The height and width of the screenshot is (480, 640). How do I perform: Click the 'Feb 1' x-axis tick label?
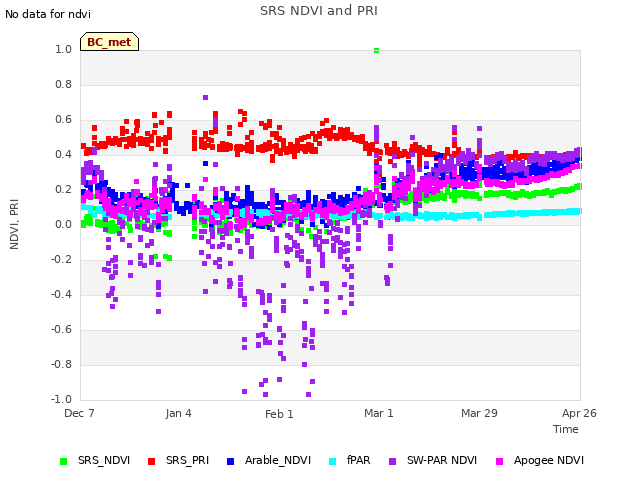(279, 414)
